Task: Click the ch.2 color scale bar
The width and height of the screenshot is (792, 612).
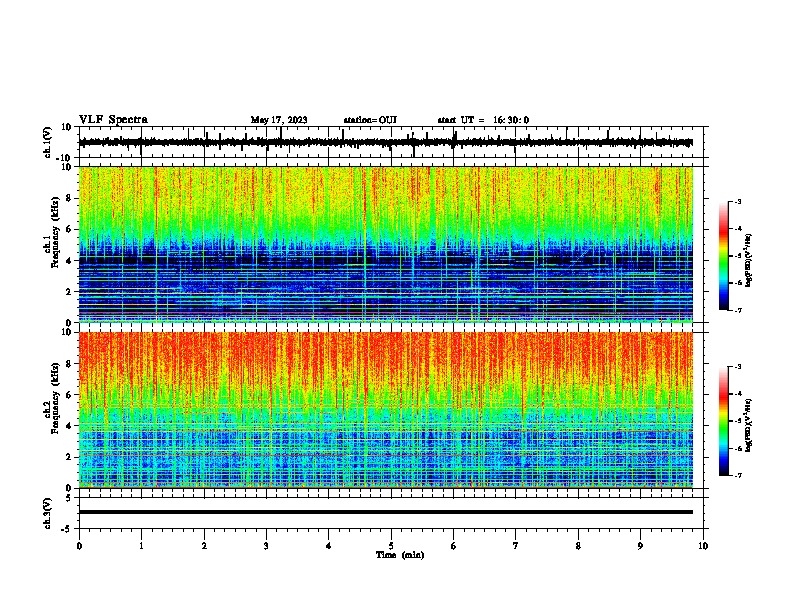Action: point(724,421)
